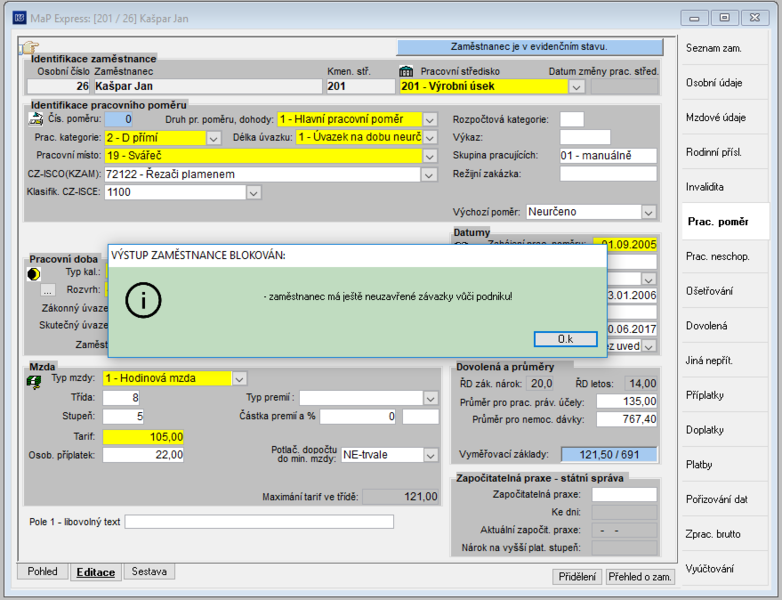Open the Prac. kategorie dropdown
The height and width of the screenshot is (600, 782).
pos(213,138)
